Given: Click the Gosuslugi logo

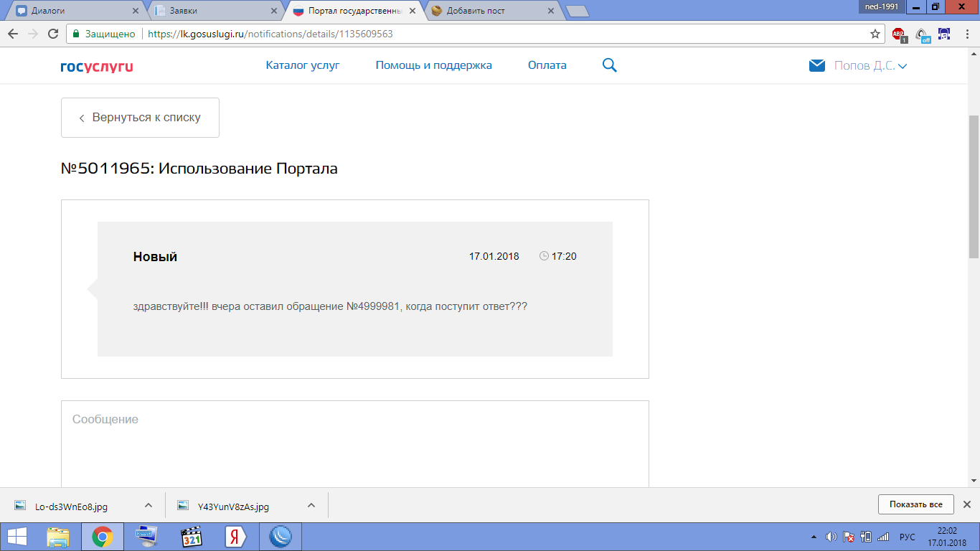Looking at the screenshot, I should coord(97,67).
